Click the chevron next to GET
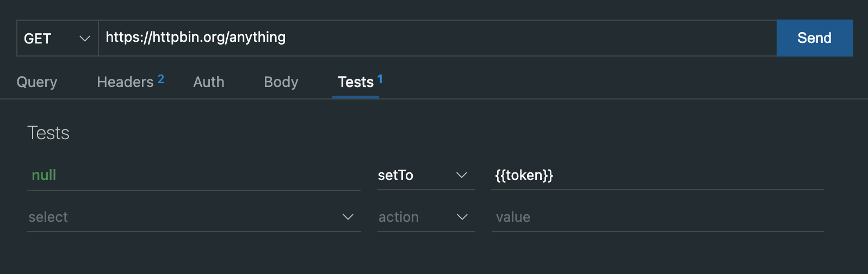This screenshot has width=868, height=274. point(84,39)
